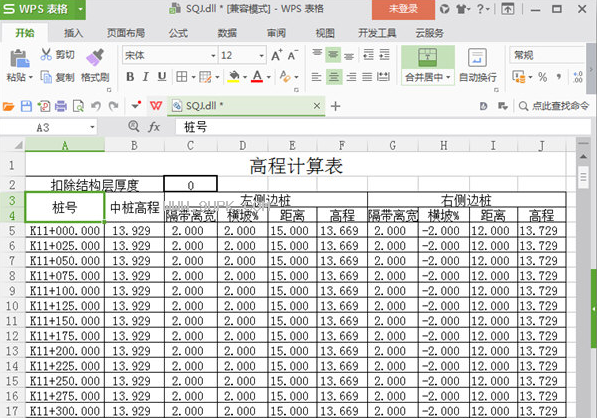
Task: Click the clear format eraser icon
Action: [x=285, y=77]
